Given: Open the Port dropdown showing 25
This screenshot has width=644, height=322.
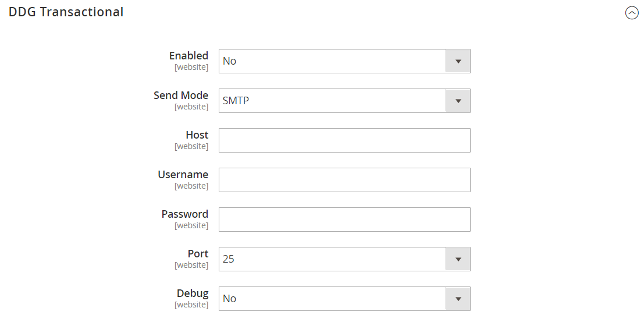Looking at the screenshot, I should (344, 259).
